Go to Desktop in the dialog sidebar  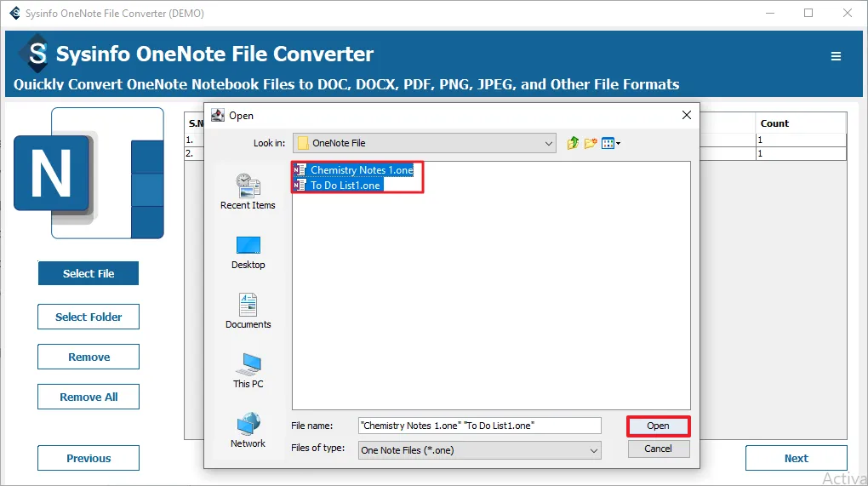click(x=248, y=253)
